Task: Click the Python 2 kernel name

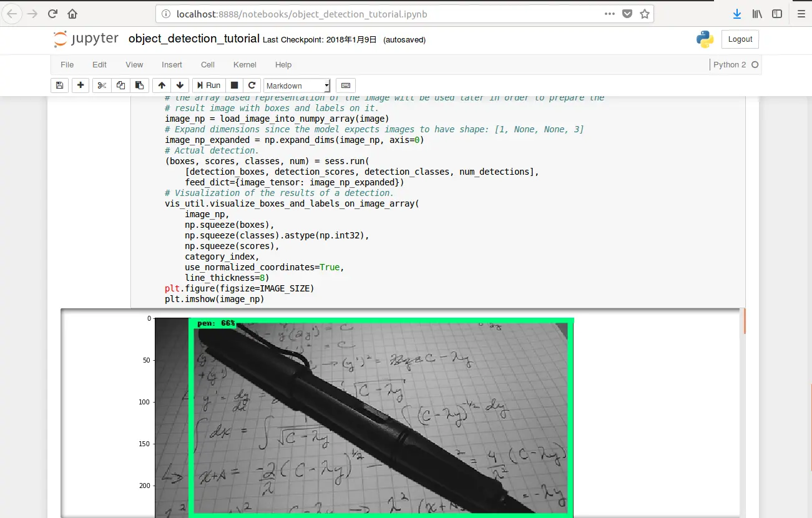Action: (730, 64)
